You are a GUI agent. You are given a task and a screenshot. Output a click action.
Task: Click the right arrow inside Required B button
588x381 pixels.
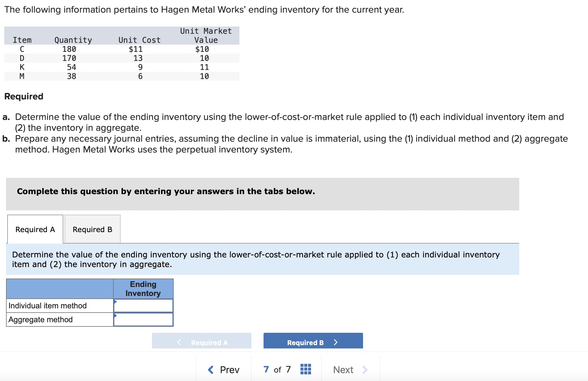click(336, 342)
